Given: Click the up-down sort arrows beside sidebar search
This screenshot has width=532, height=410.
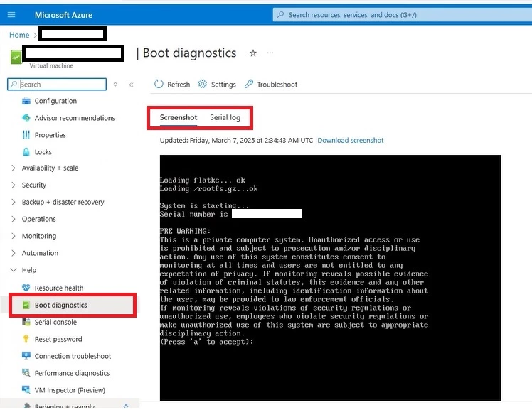Looking at the screenshot, I should click(x=115, y=85).
